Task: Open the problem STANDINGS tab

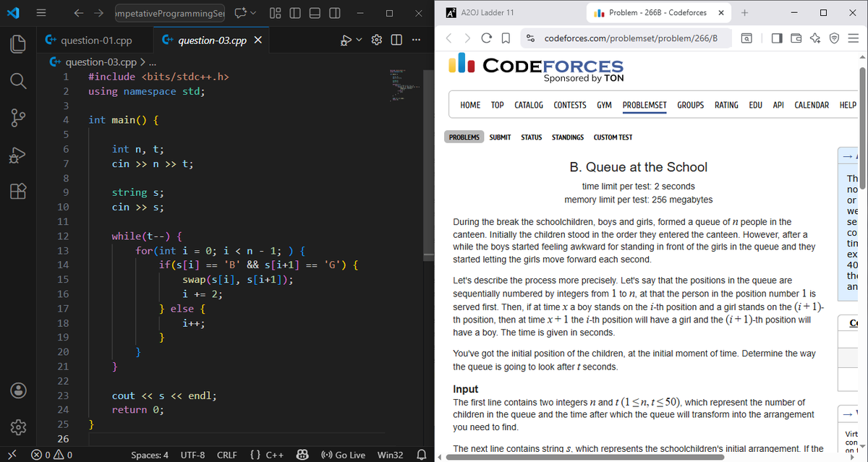Action: 568,137
